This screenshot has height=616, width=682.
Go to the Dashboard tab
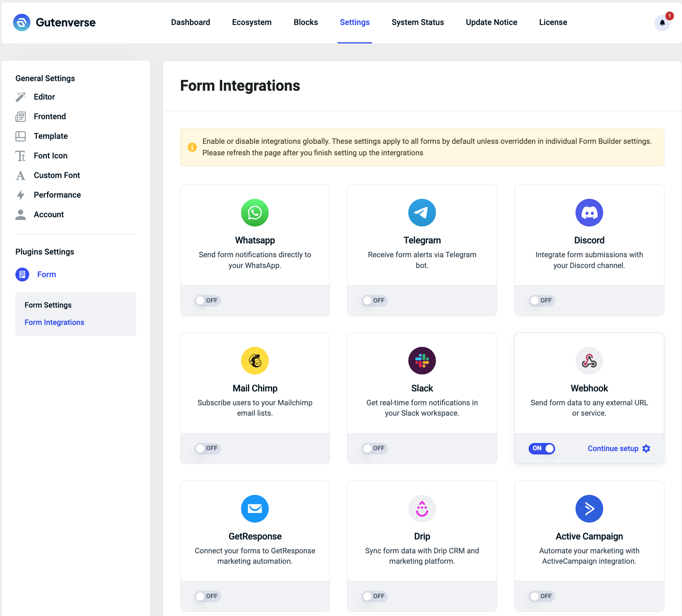coord(191,22)
